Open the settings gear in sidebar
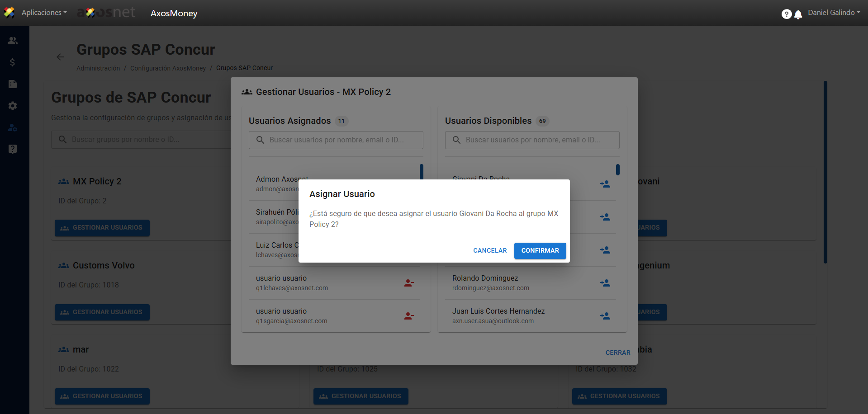Image resolution: width=868 pixels, height=414 pixels. (x=13, y=106)
